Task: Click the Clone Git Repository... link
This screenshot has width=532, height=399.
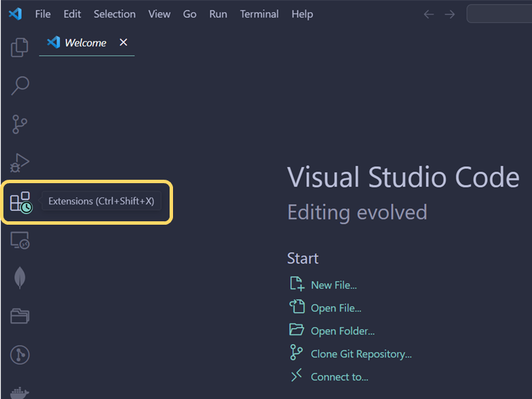Action: tap(361, 354)
